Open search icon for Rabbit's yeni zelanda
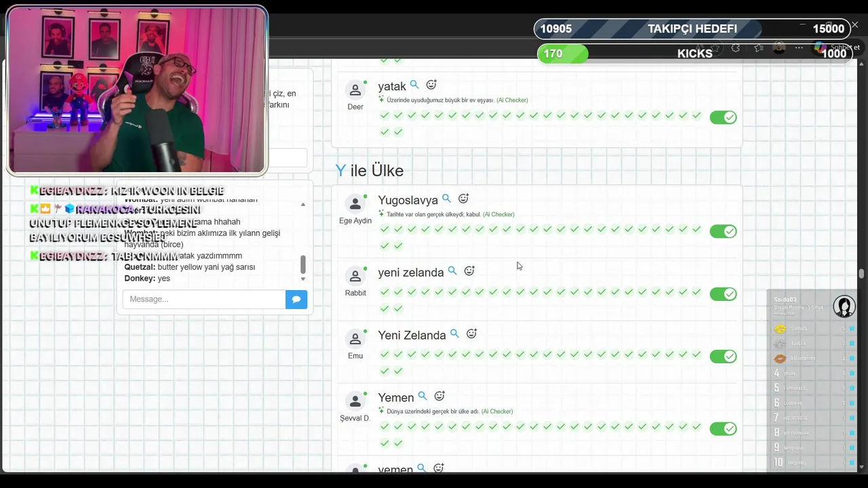868x488 pixels. pos(452,271)
